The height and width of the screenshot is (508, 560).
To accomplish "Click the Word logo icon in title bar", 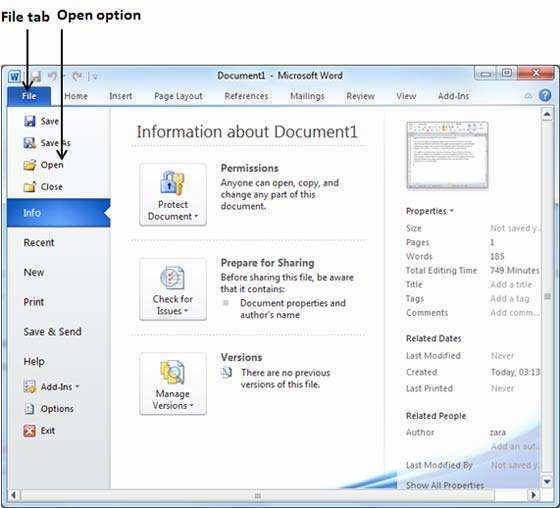I will [x=15, y=76].
